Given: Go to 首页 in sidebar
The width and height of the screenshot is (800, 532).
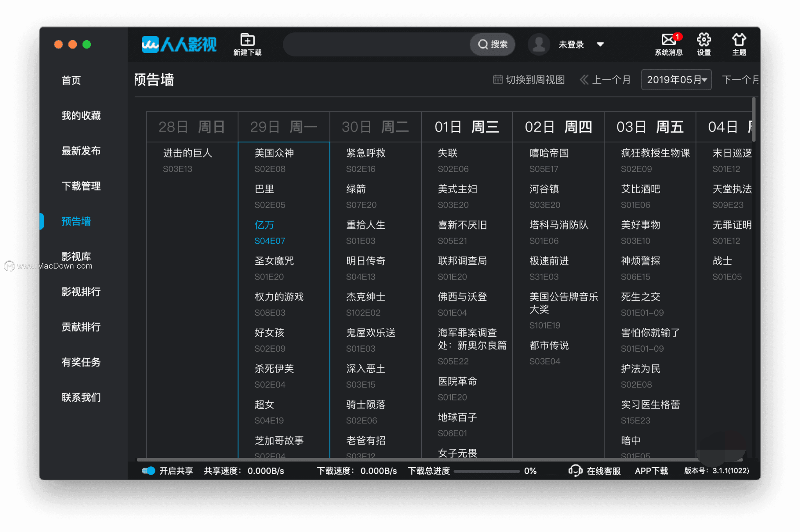Looking at the screenshot, I should click(71, 80).
